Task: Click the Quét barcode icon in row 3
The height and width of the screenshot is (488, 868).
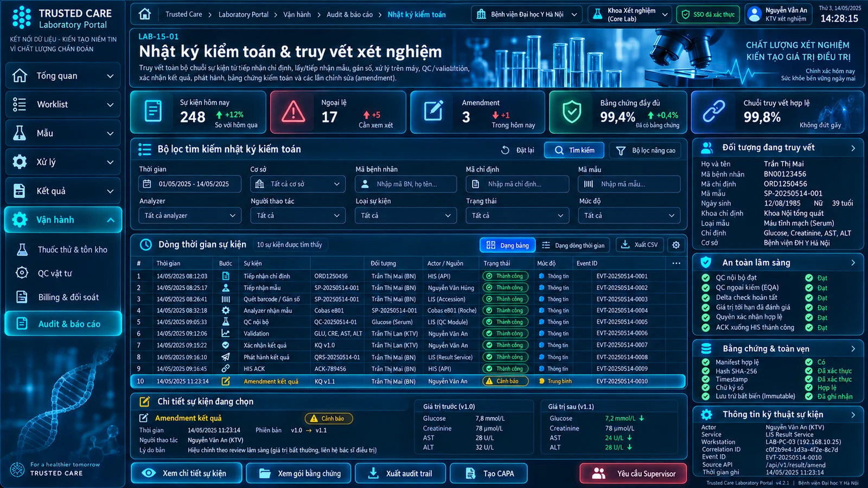Action: (x=226, y=299)
